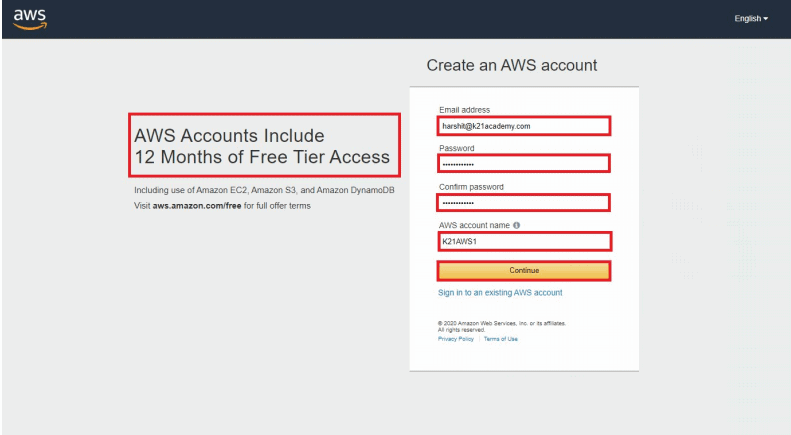This screenshot has width=791, height=435.
Task: Click the Amazon EC2, S3, DynamoDB description line
Action: click(265, 191)
